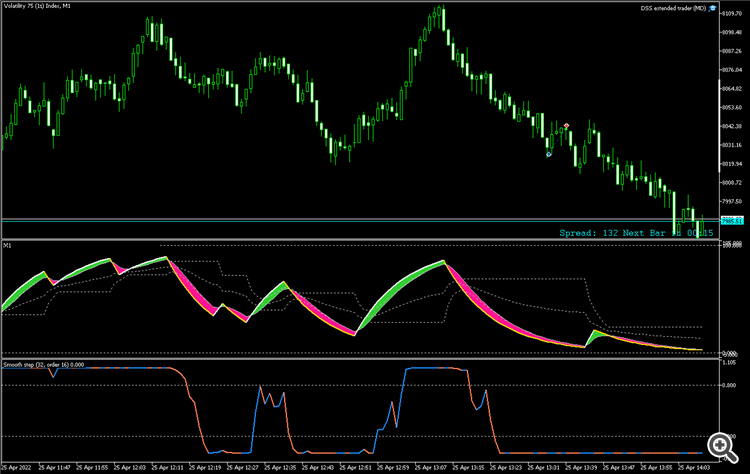Click the 'M1' indicator subwindow label
750x474 pixels.
(7, 245)
